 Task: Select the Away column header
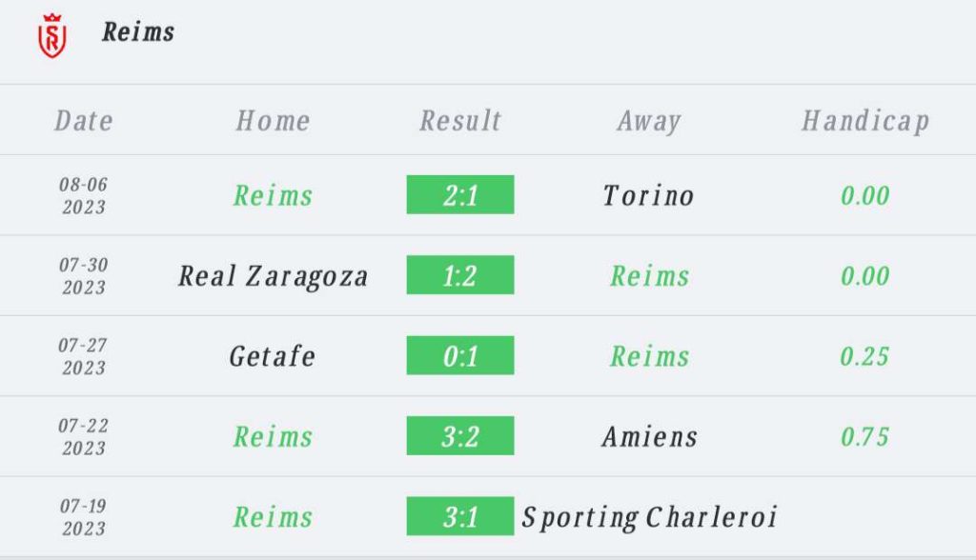(x=648, y=121)
